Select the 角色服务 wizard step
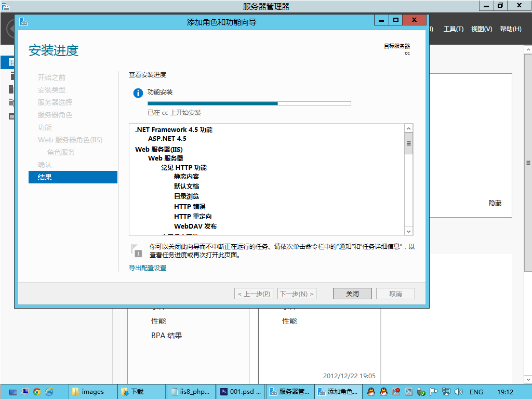The image size is (532, 399). 61,152
